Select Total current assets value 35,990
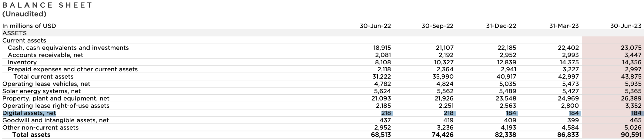The width and height of the screenshot is (644, 139). 443,77
